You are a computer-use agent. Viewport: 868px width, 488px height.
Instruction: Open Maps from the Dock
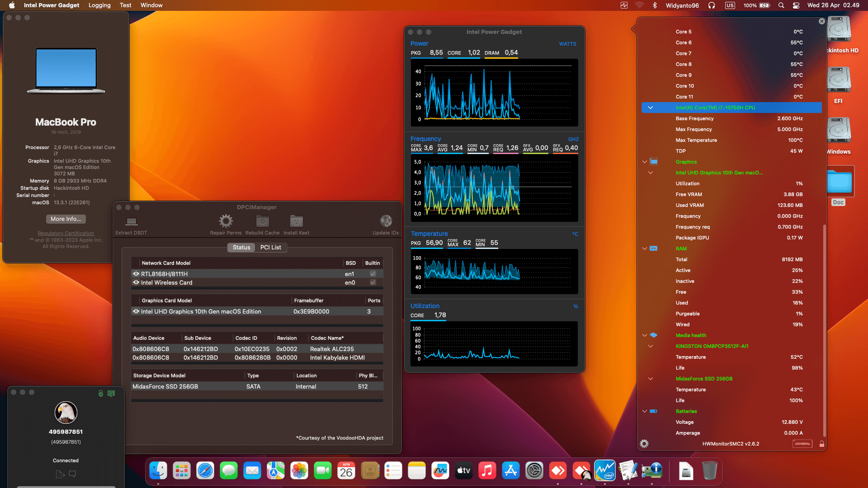[x=276, y=471]
